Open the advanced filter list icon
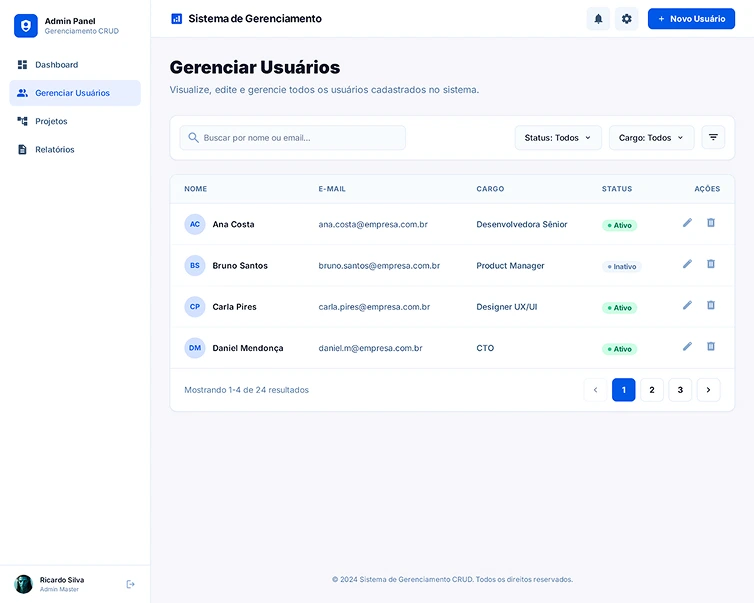The height and width of the screenshot is (603, 754). tap(713, 138)
